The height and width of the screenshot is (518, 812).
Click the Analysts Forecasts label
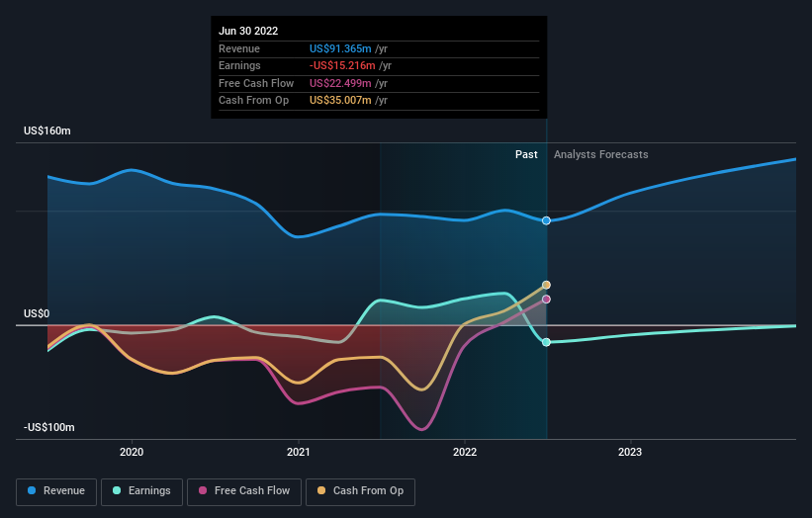[600, 155]
